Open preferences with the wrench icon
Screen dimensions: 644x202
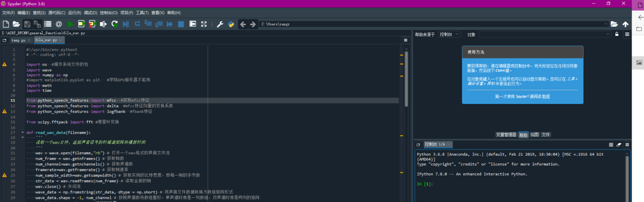[x=220, y=24]
